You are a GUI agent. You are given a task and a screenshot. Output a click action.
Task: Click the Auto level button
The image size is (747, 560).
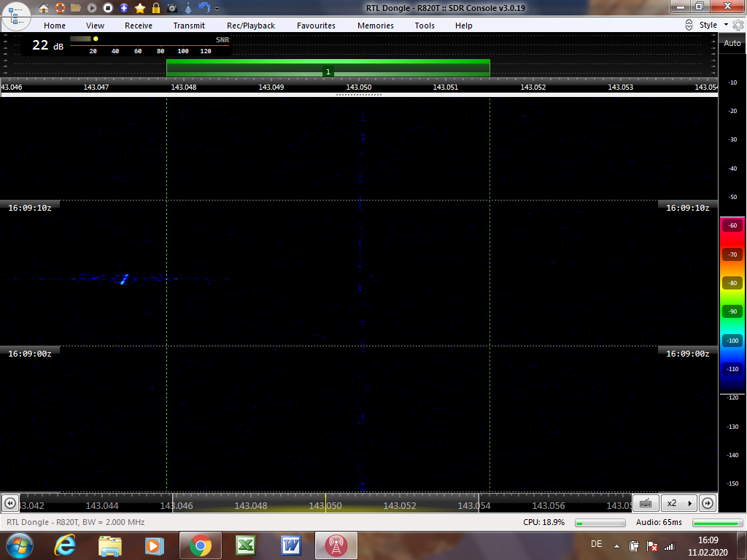732,43
